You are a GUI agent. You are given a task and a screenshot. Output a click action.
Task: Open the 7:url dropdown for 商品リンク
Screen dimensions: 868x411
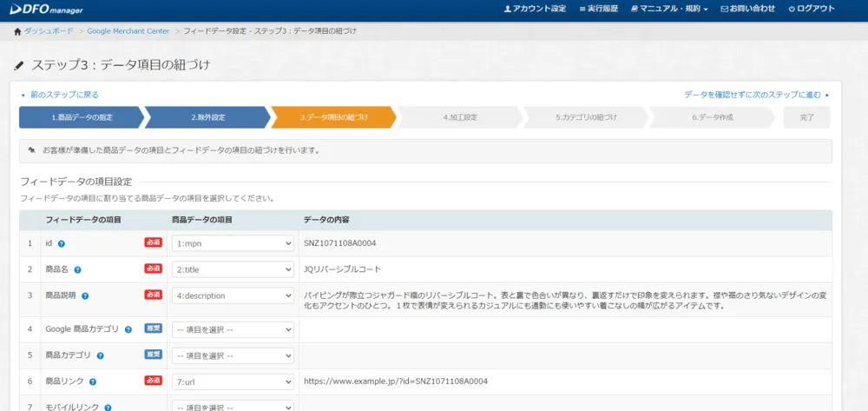click(233, 381)
